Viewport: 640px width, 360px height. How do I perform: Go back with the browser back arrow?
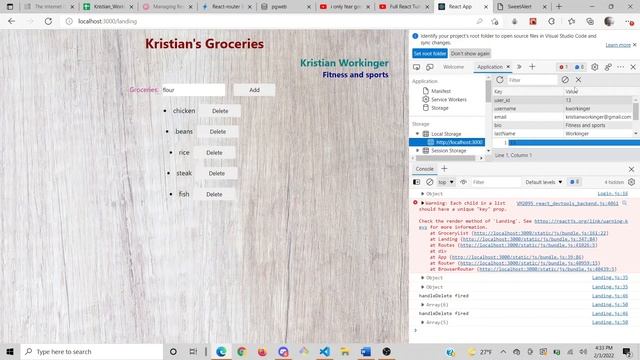pyautogui.click(x=11, y=21)
